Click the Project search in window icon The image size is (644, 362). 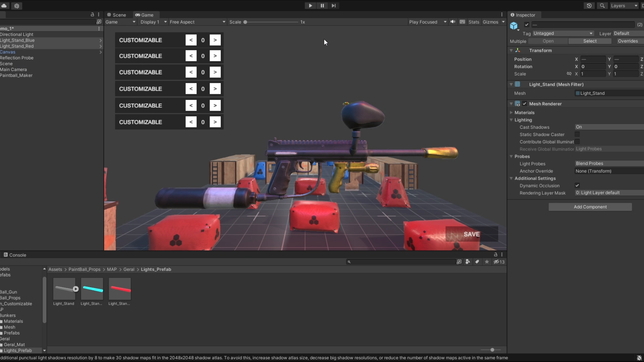459,262
